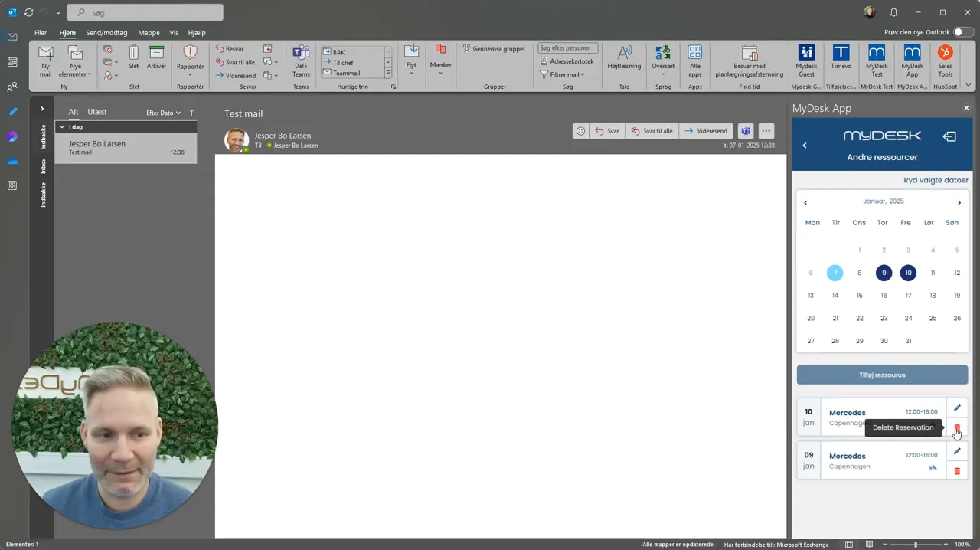Select 15 January in MyDesk calendar

[x=859, y=296]
